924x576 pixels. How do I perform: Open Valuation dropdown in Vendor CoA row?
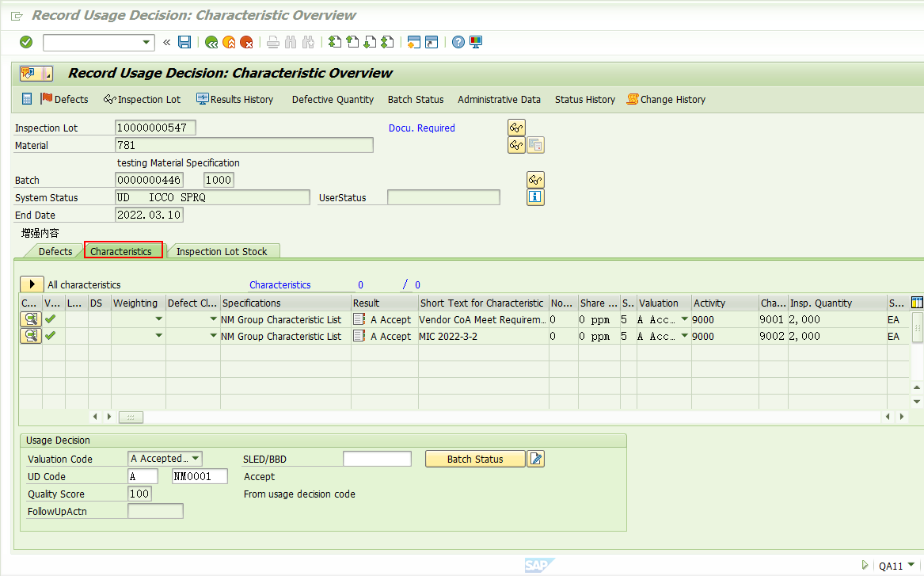click(x=684, y=319)
